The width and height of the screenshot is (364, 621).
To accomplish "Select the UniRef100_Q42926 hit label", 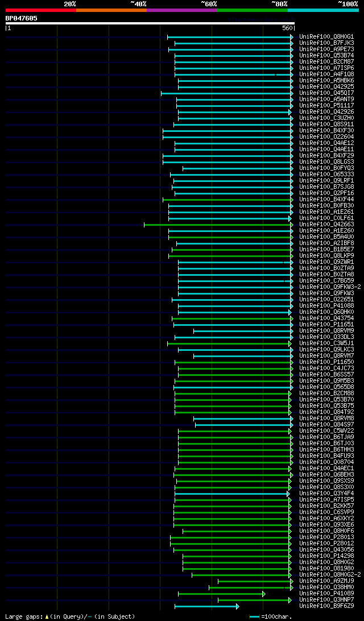I will point(327,112).
